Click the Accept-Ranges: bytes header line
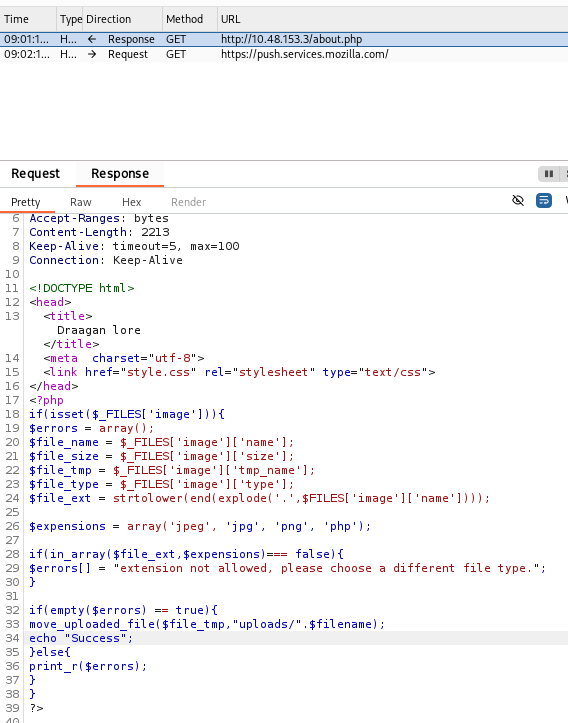The image size is (568, 723). (x=99, y=218)
